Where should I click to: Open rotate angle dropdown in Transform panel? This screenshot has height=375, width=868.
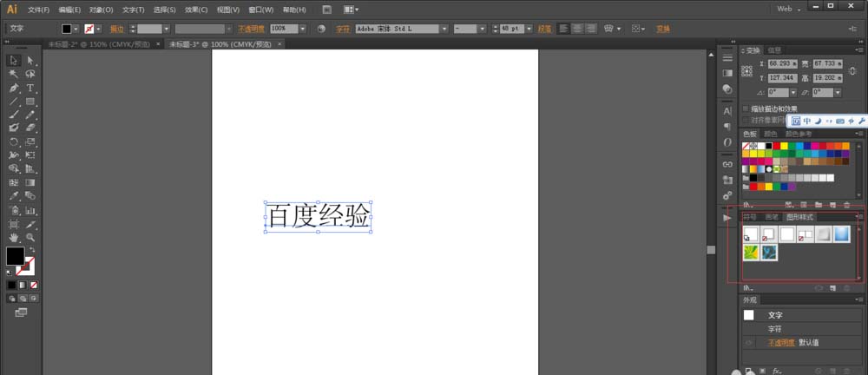tap(792, 93)
